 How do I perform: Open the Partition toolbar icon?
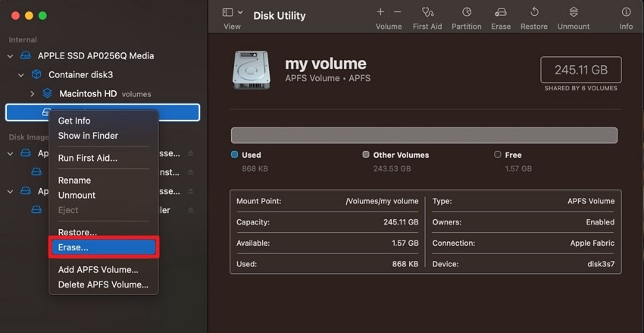[467, 12]
